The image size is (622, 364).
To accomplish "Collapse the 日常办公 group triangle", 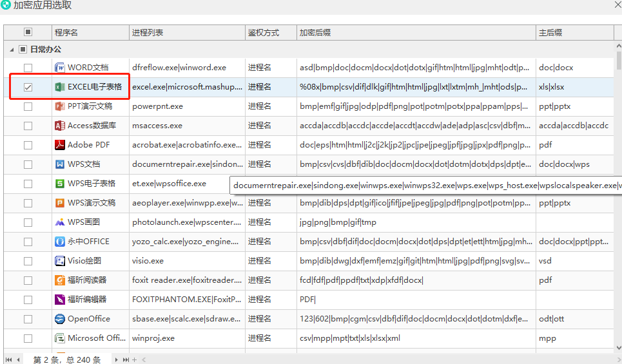I will tap(12, 50).
